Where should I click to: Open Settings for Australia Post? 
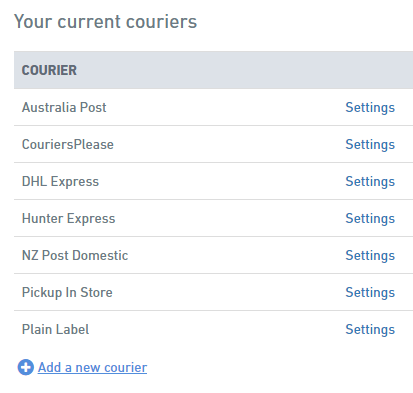(x=370, y=108)
